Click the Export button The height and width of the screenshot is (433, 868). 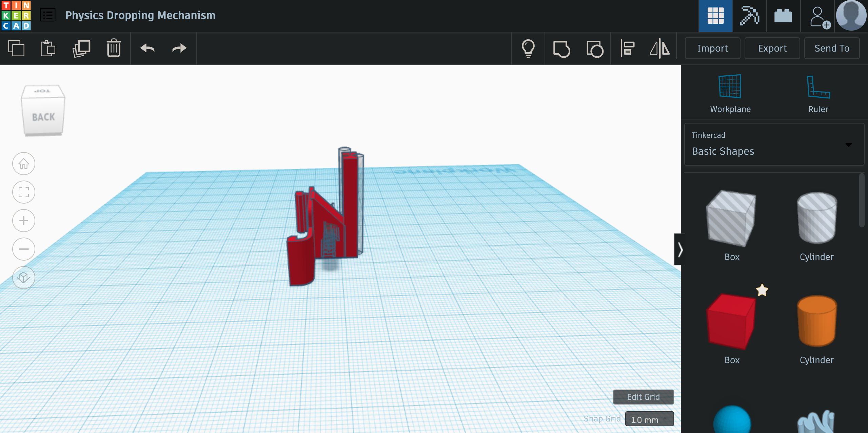[772, 48]
